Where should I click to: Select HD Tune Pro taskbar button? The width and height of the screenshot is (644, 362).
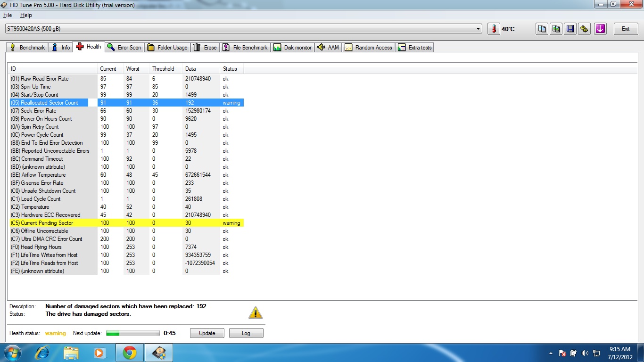click(159, 353)
